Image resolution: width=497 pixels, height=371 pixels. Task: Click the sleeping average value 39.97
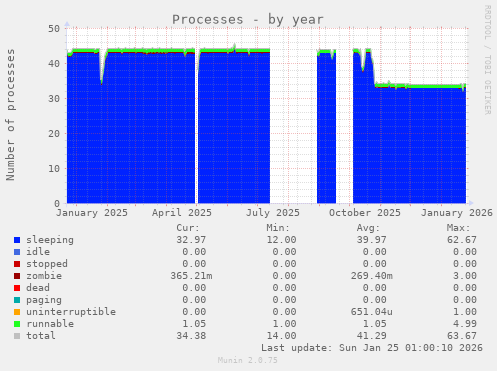[371, 240]
